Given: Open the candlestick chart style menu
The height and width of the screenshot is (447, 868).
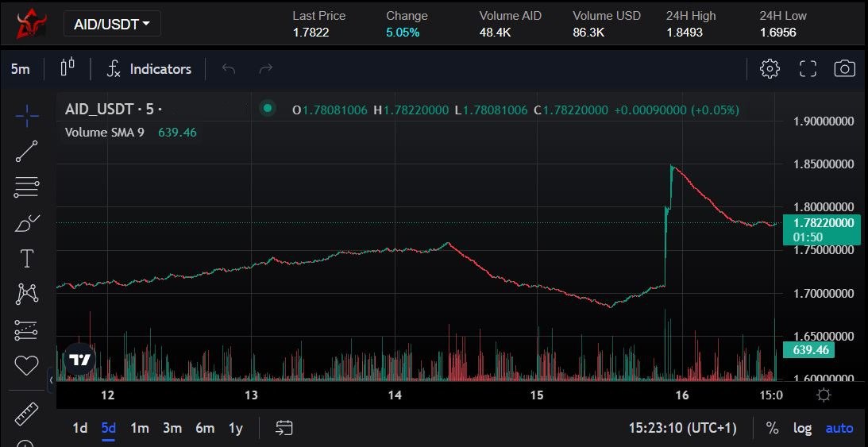Looking at the screenshot, I should tap(68, 67).
